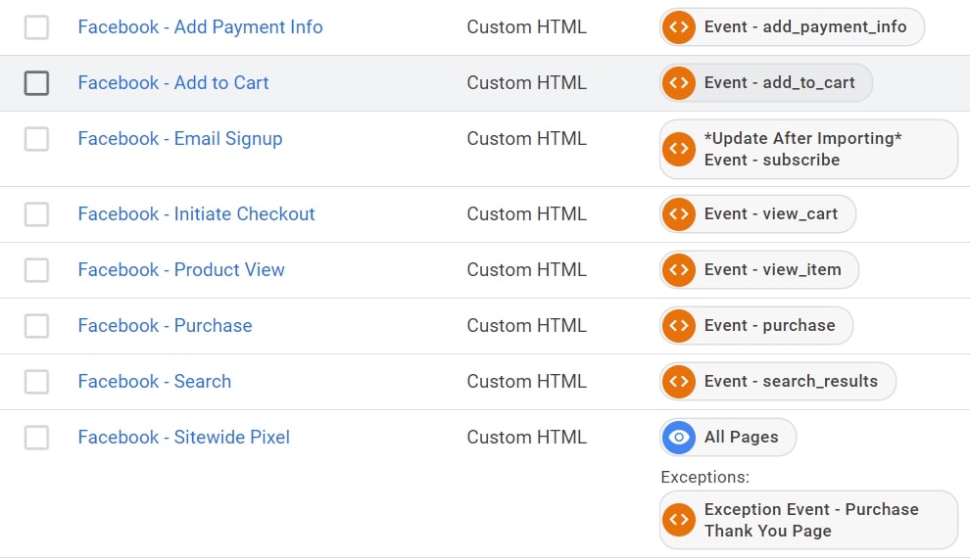Click Custom HTML type in Product View row
Image resolution: width=970 pixels, height=560 pixels.
pyautogui.click(x=526, y=269)
